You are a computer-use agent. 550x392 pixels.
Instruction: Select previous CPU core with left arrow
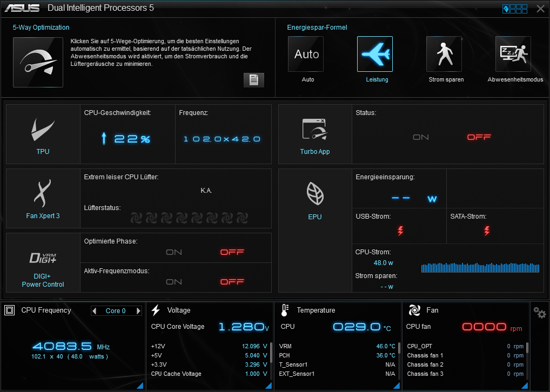[x=94, y=310]
